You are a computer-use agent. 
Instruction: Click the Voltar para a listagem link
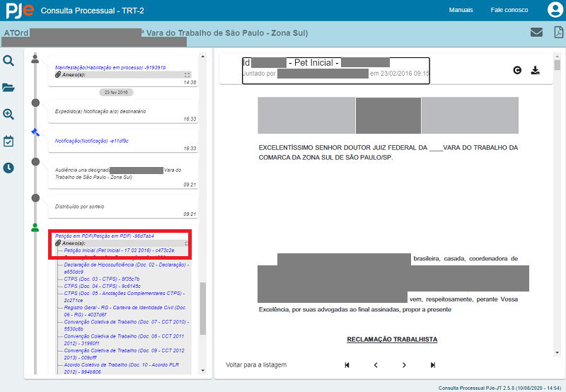[x=256, y=365]
